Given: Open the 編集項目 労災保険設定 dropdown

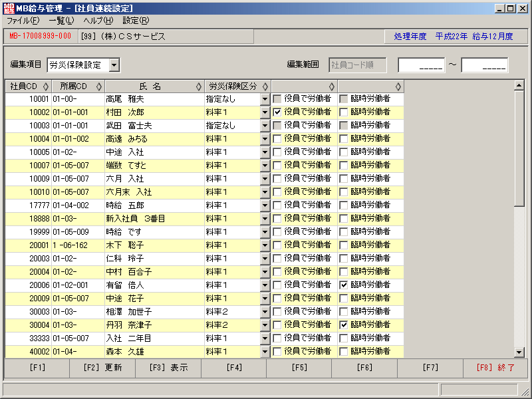Looking at the screenshot, I should click(x=114, y=65).
